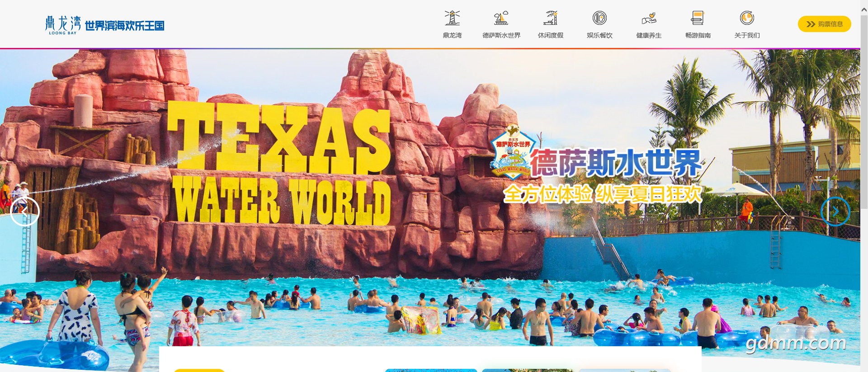Viewport: 868px width, 372px height.
Task: Open the 娱乐餐饮 menu label
Action: pyautogui.click(x=599, y=35)
